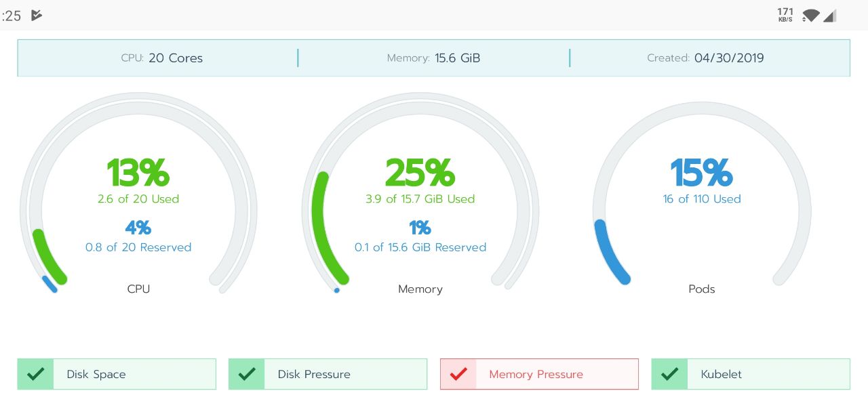Click the CPU 20 Cores header field
This screenshot has height=414, width=868.
pos(162,58)
